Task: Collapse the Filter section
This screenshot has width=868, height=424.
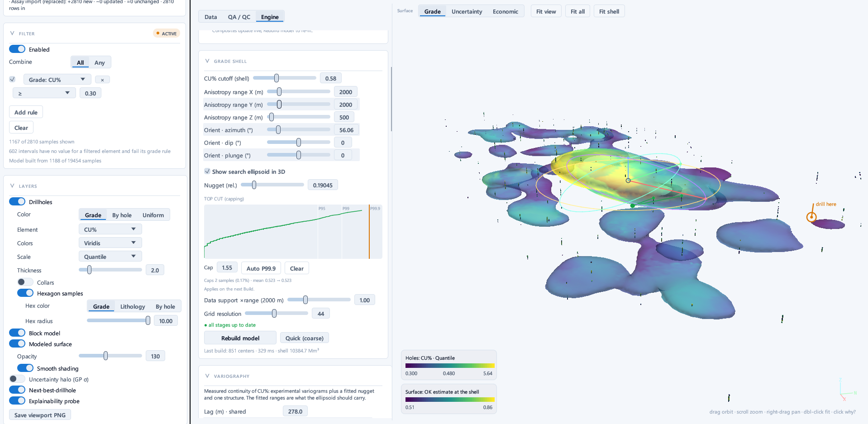Action: [x=12, y=33]
